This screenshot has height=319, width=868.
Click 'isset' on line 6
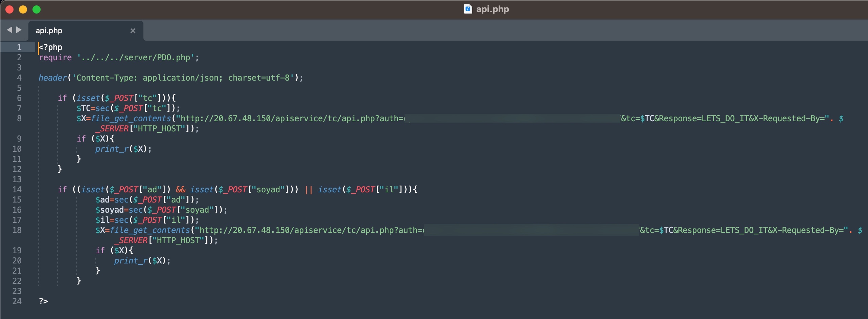point(88,98)
